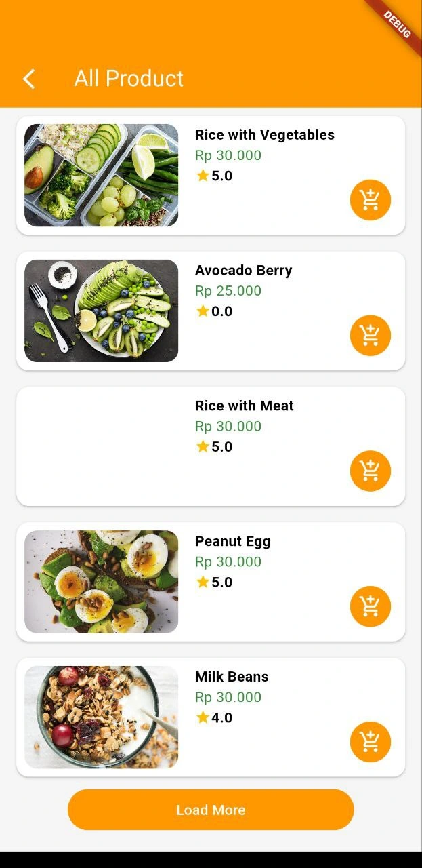
Task: Add Avocado Berry to cart
Action: pos(371,336)
